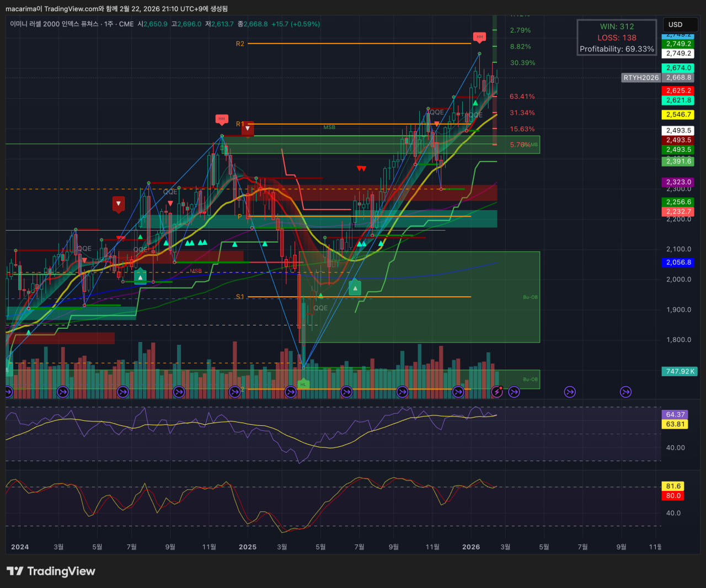Click the purple 64.37 oscillator value label
706x588 pixels.
coord(675,414)
